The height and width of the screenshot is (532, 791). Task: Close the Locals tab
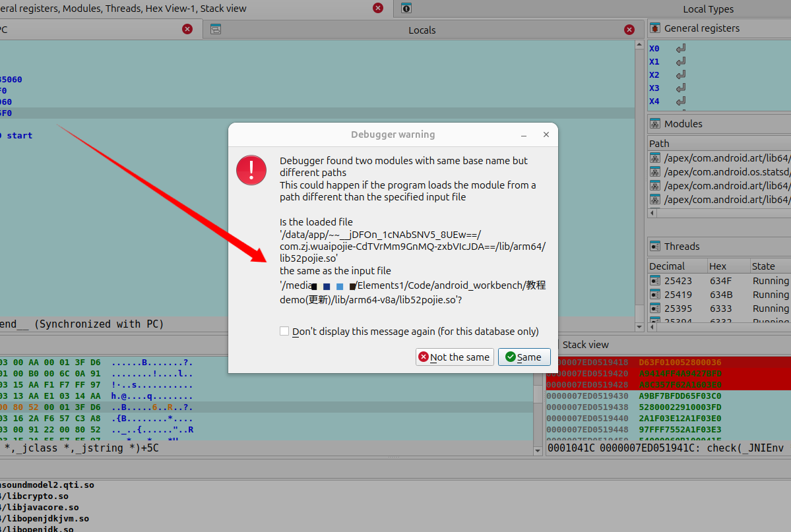click(x=629, y=30)
